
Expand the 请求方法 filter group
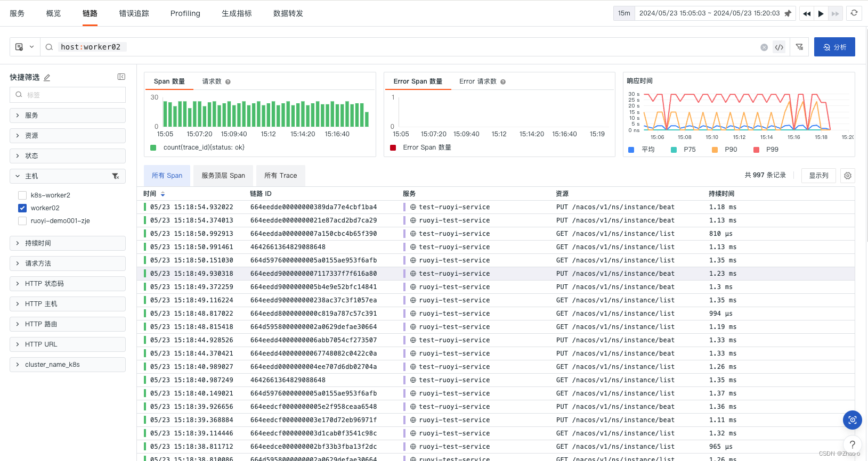point(68,264)
